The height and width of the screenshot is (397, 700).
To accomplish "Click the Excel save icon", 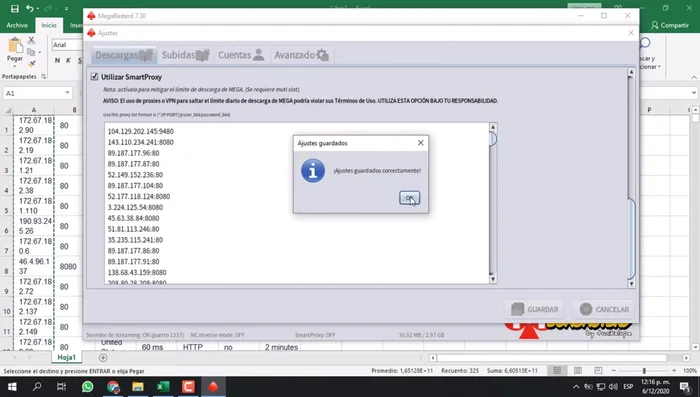I will [14, 8].
